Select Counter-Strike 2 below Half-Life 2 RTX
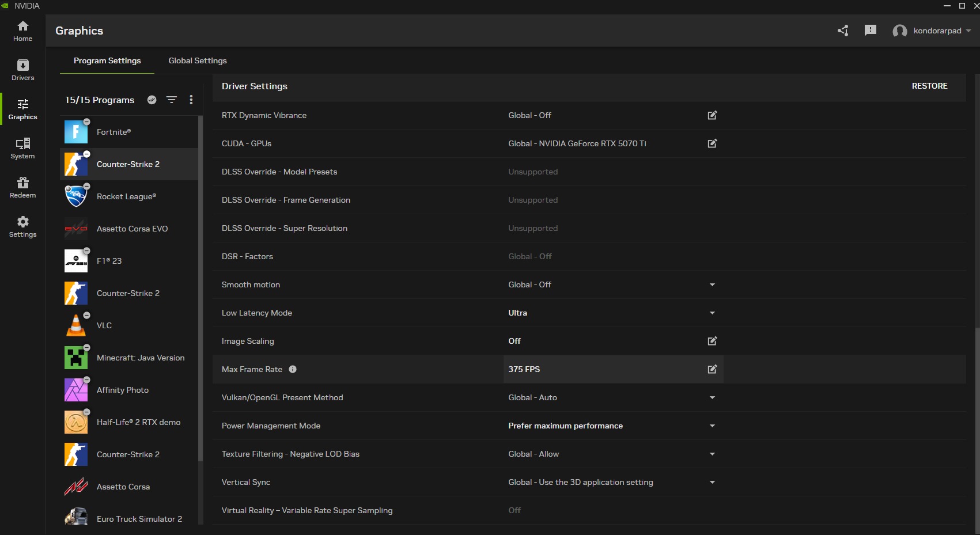The image size is (980, 535). coord(129,454)
